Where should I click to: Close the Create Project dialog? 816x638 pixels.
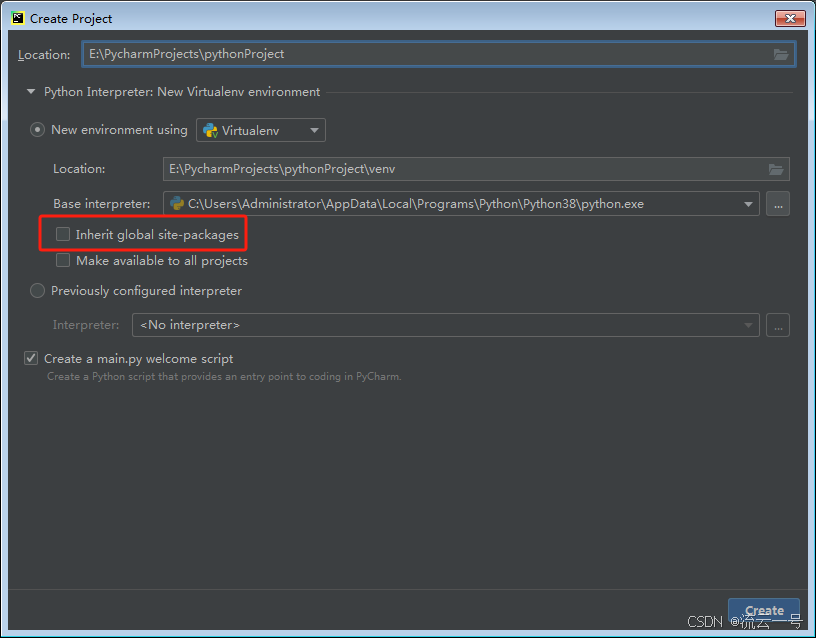790,18
